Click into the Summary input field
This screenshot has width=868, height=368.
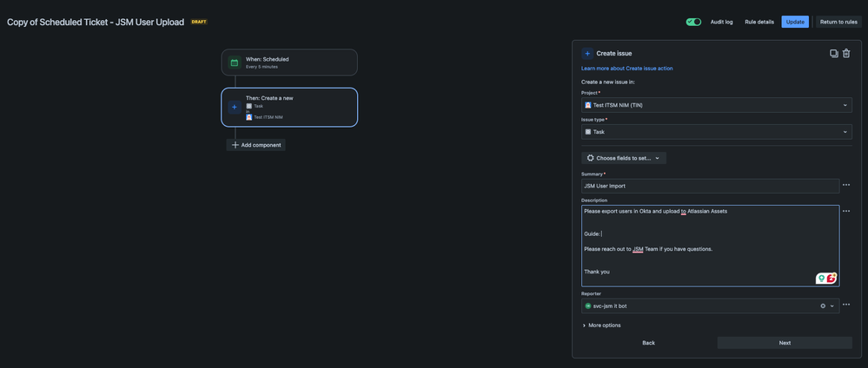710,186
